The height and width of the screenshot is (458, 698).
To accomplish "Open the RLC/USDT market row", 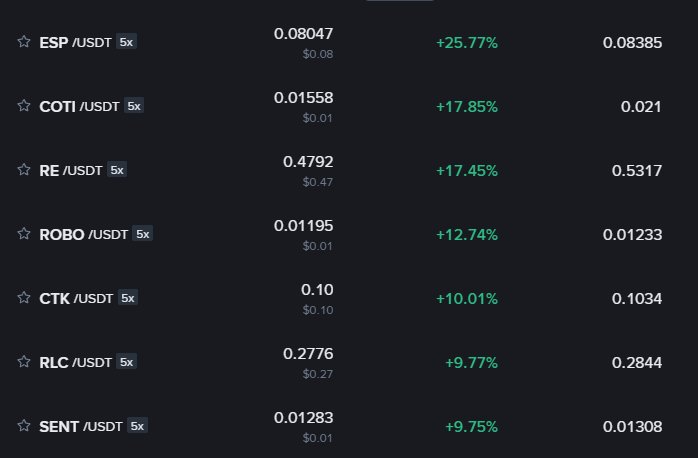I will 349,362.
